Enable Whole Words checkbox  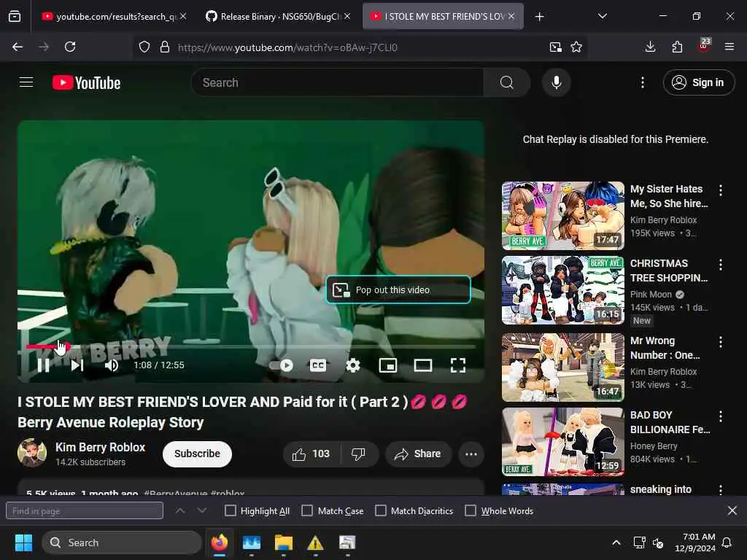471,511
